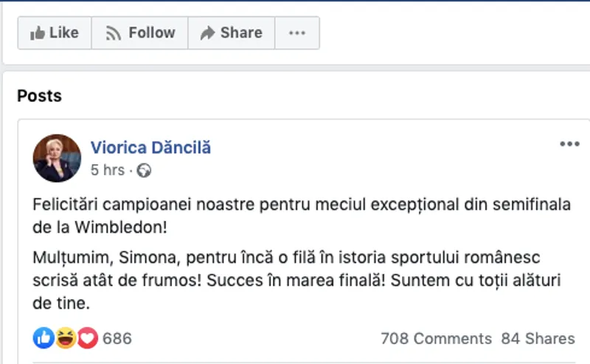
Task: Click the Follow feed icon button
Action: tap(140, 33)
